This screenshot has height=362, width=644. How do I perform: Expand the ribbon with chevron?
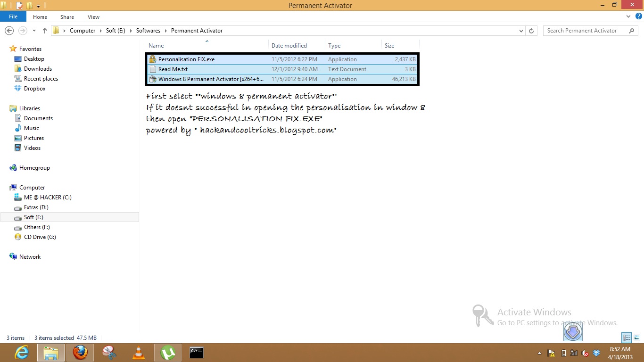click(x=628, y=16)
